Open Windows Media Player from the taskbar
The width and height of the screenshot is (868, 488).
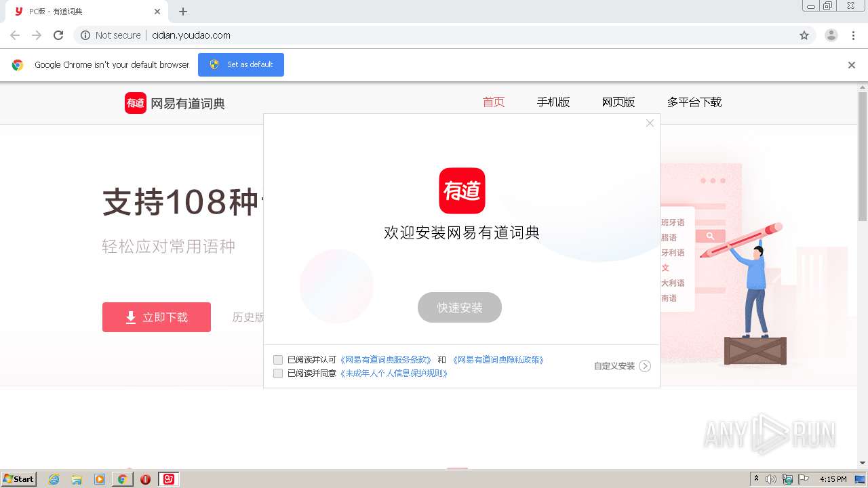(100, 479)
